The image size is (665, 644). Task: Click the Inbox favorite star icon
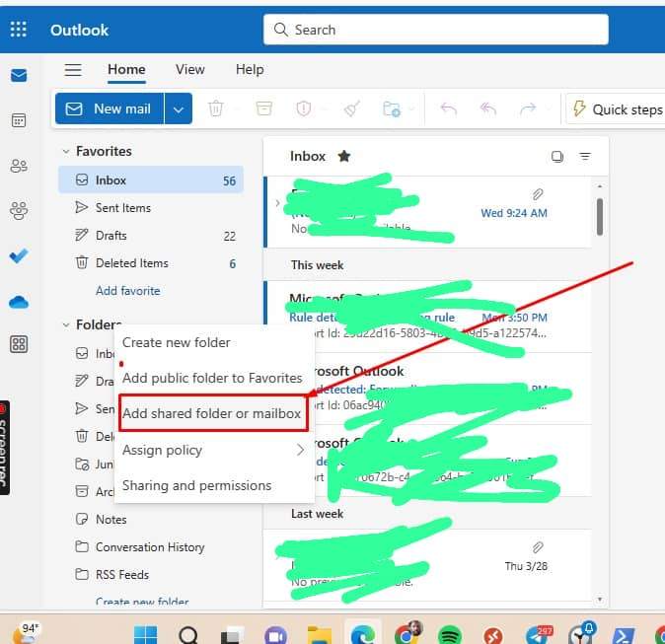click(344, 157)
